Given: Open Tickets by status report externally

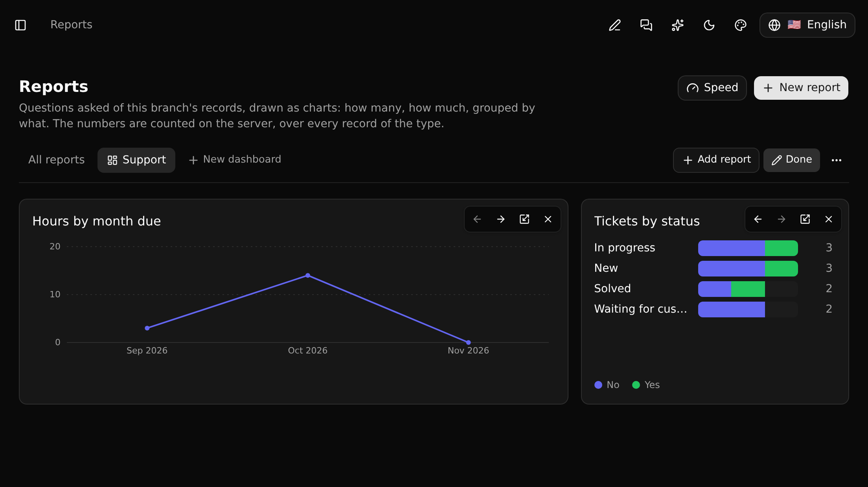Looking at the screenshot, I should (x=805, y=219).
